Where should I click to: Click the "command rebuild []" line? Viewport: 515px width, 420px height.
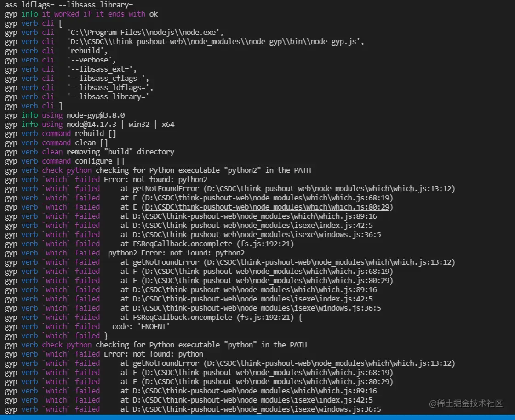pos(60,134)
